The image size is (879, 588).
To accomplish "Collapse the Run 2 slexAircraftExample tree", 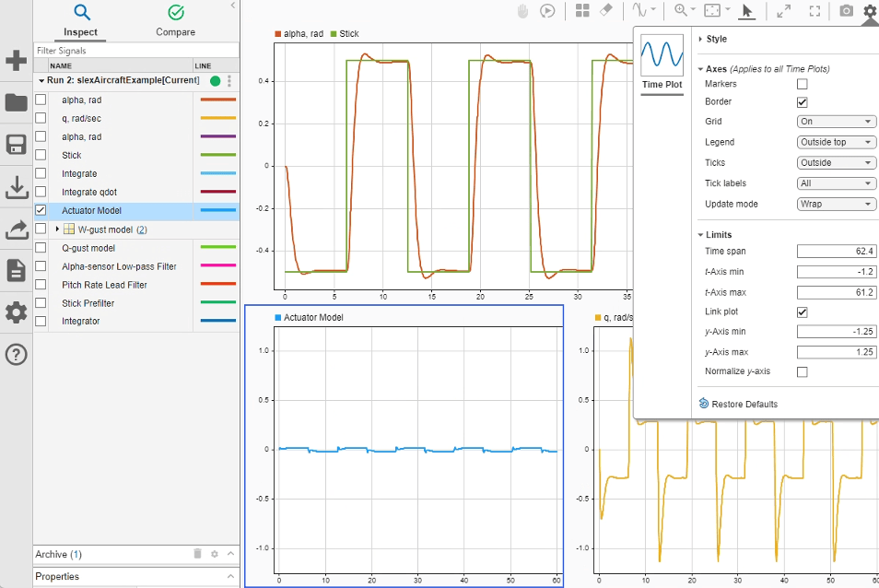I will [41, 81].
